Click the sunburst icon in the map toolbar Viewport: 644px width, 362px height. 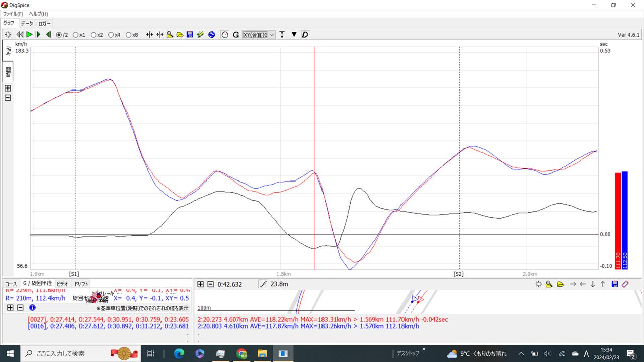click(539, 284)
